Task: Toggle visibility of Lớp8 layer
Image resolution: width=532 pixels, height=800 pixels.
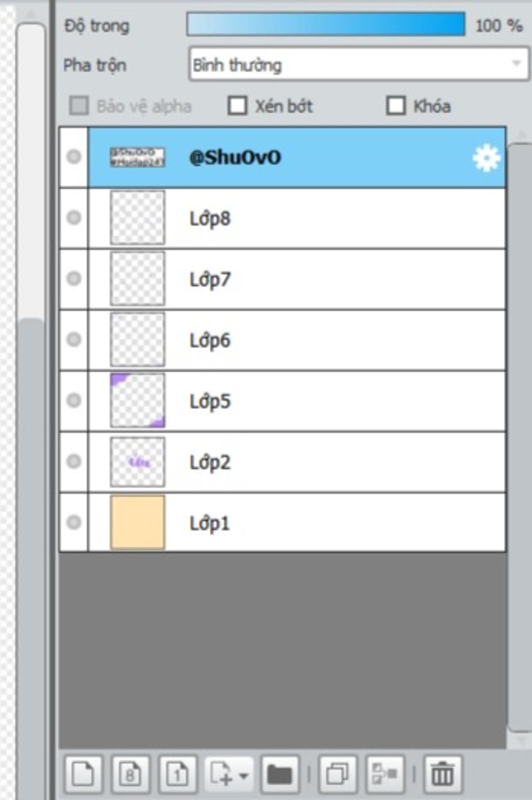Action: pyautogui.click(x=74, y=217)
